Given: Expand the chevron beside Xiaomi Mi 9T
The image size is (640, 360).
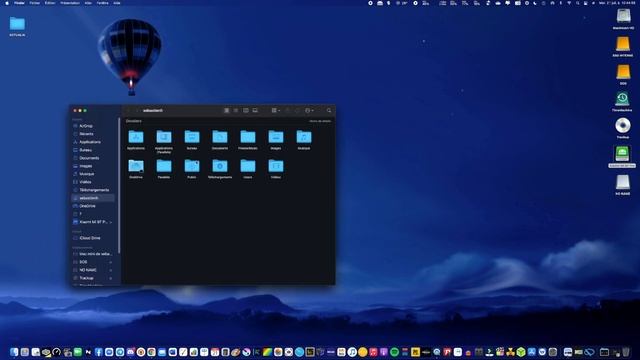Looking at the screenshot, I should tap(111, 222).
